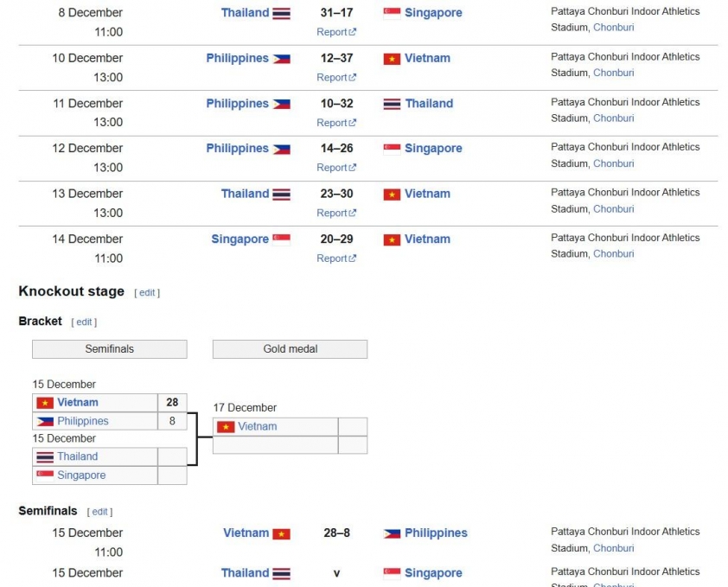
Task: Open Vietnam link in the gold medal bracket
Action: tap(258, 426)
